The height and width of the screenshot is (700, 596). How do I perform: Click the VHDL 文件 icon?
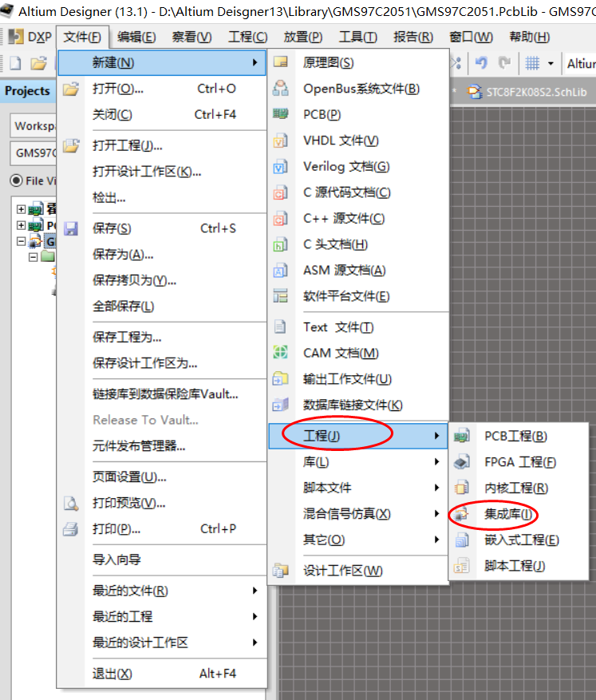point(281,140)
